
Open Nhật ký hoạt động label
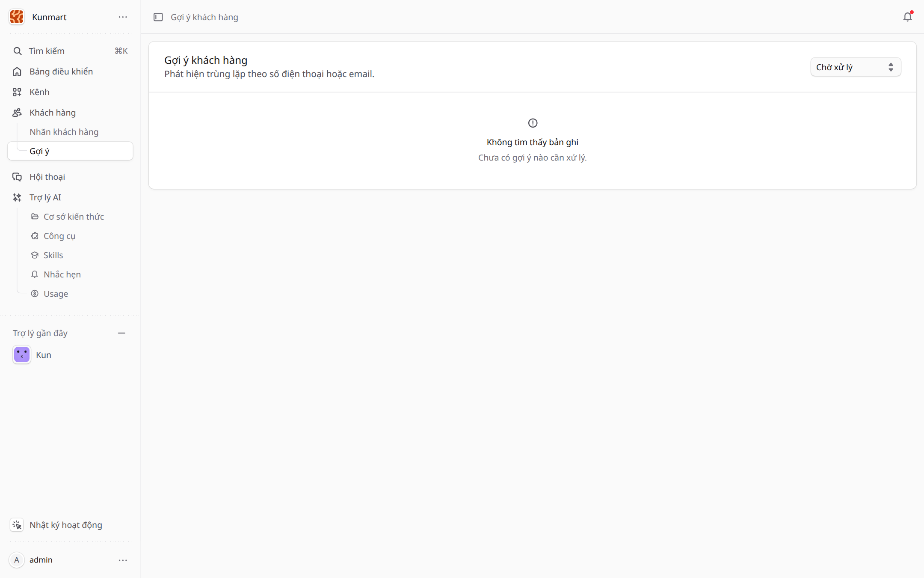[x=66, y=525]
